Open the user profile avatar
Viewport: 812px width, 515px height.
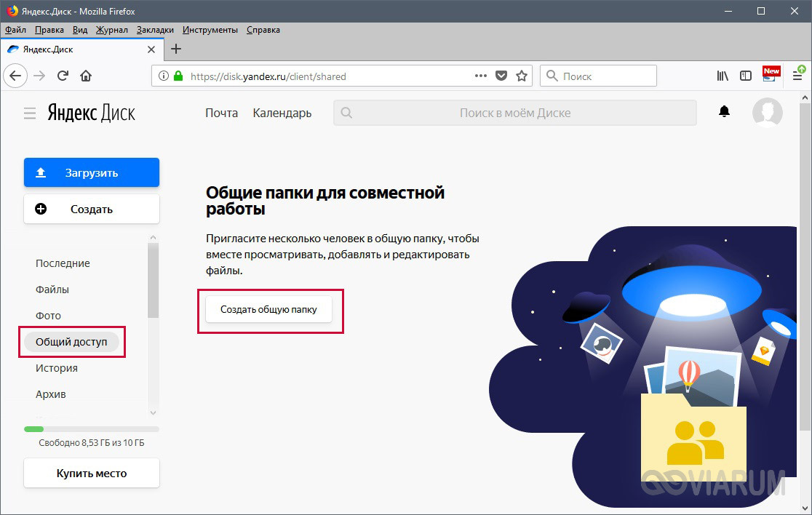tap(768, 112)
